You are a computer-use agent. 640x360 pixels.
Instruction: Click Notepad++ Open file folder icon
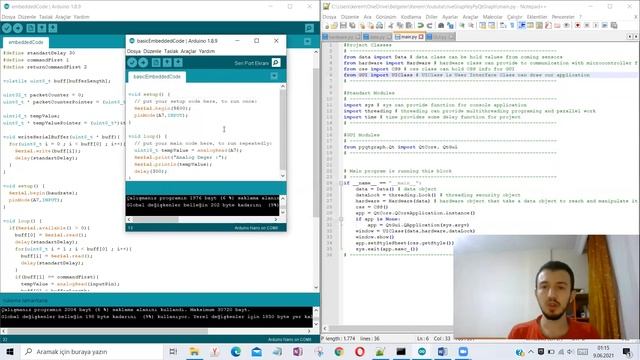click(x=334, y=25)
